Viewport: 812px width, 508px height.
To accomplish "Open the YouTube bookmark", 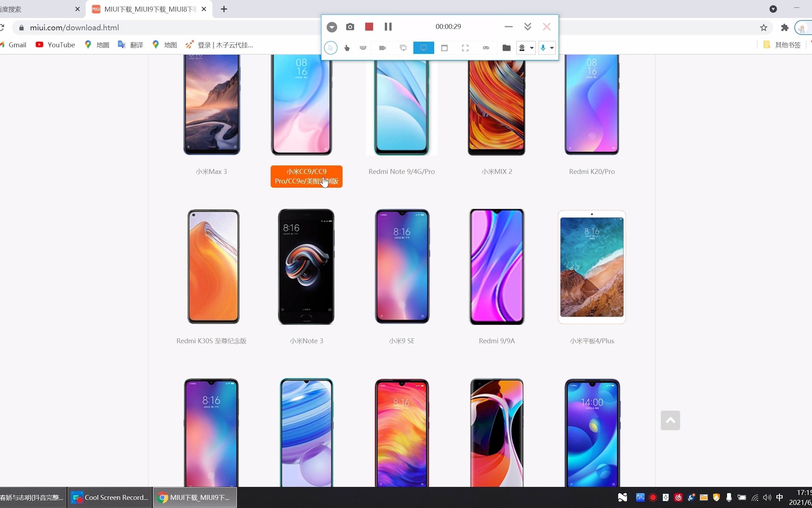I will point(55,45).
